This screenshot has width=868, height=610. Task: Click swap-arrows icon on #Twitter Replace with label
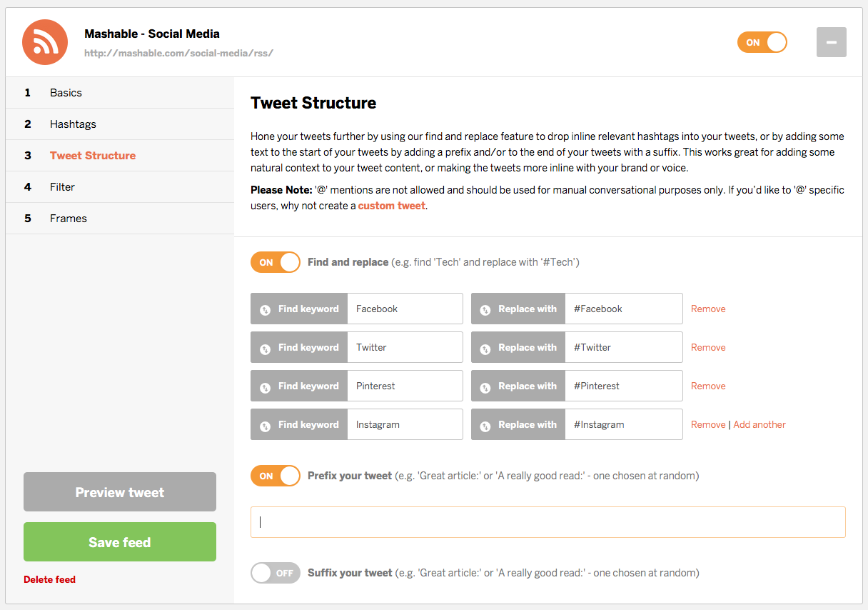[484, 346]
